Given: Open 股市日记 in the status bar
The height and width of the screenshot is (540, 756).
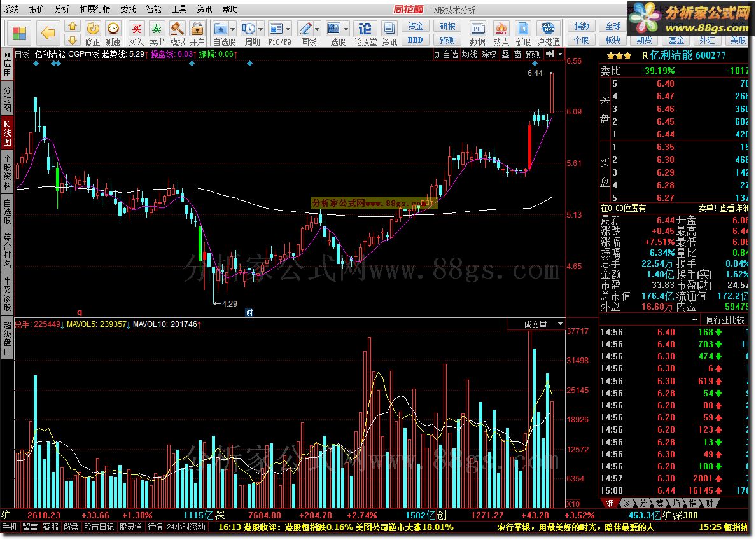Looking at the screenshot, I should pyautogui.click(x=99, y=527).
